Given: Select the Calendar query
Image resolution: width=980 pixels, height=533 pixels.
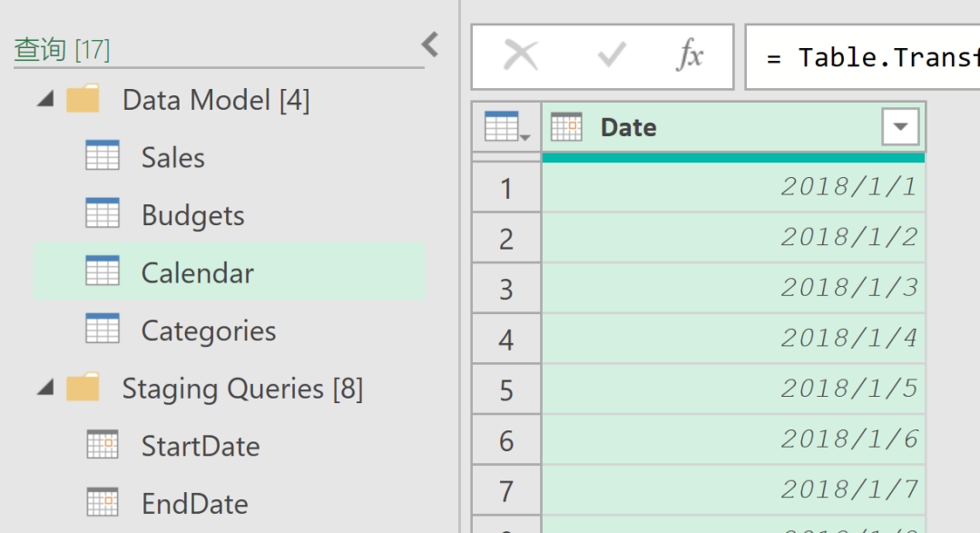Looking at the screenshot, I should point(197,272).
